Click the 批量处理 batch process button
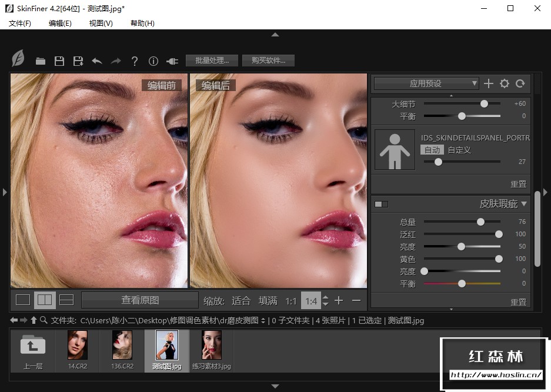Screen dimensions: 551x392 point(212,61)
